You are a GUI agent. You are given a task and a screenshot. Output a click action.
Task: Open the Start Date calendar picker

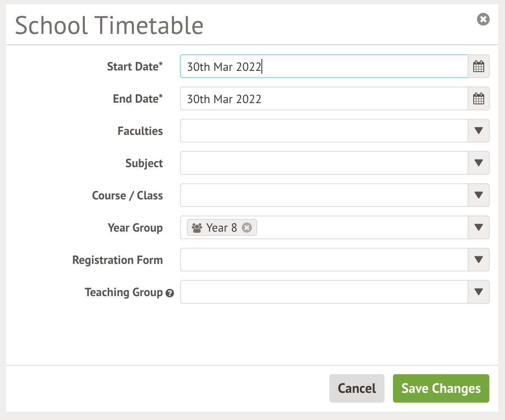tap(479, 67)
